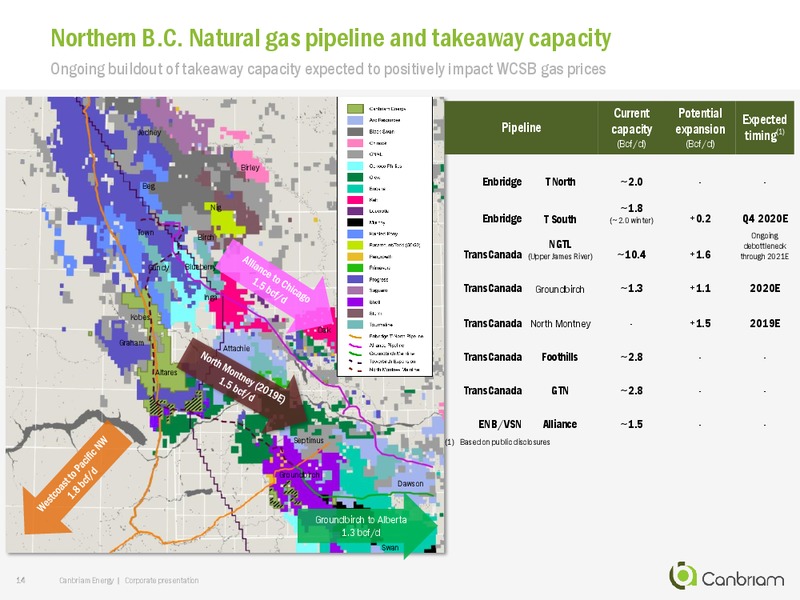Click the '~1.5' capacity for Alliance
The image size is (800, 600).
click(632, 424)
